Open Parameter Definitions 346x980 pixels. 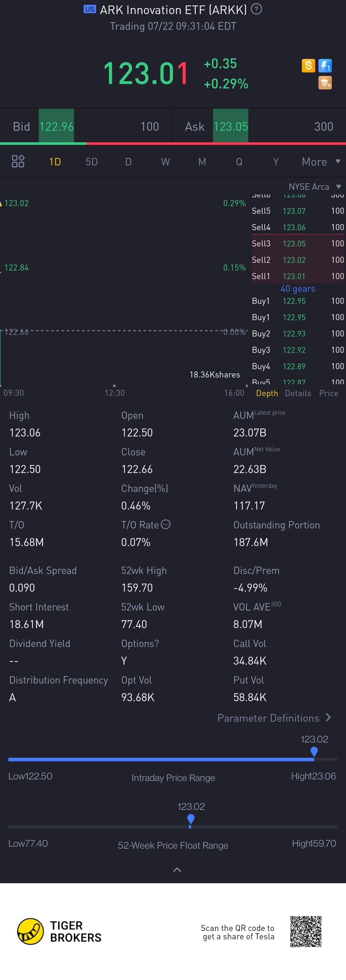click(x=274, y=718)
